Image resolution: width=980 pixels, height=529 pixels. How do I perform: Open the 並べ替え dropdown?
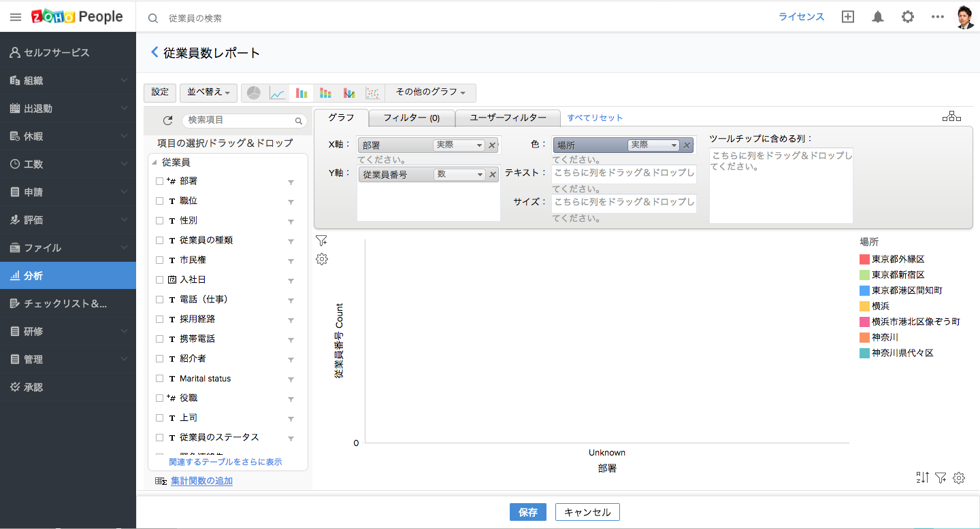208,92
